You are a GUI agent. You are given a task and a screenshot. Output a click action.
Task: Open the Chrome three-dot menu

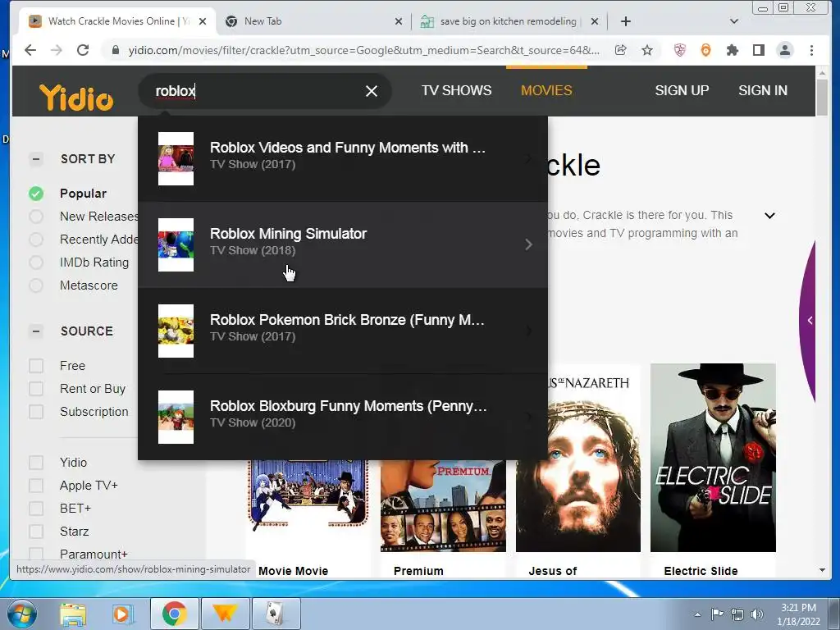[811, 50]
